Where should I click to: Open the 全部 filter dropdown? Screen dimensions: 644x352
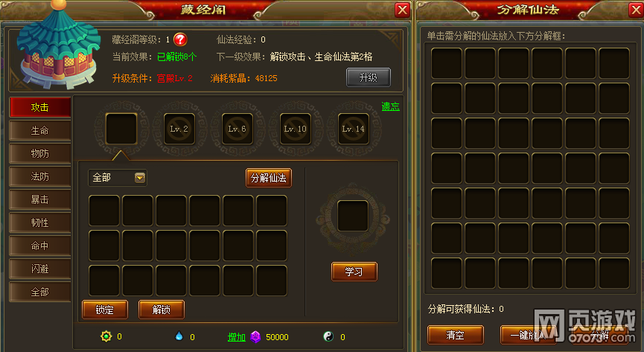point(118,178)
